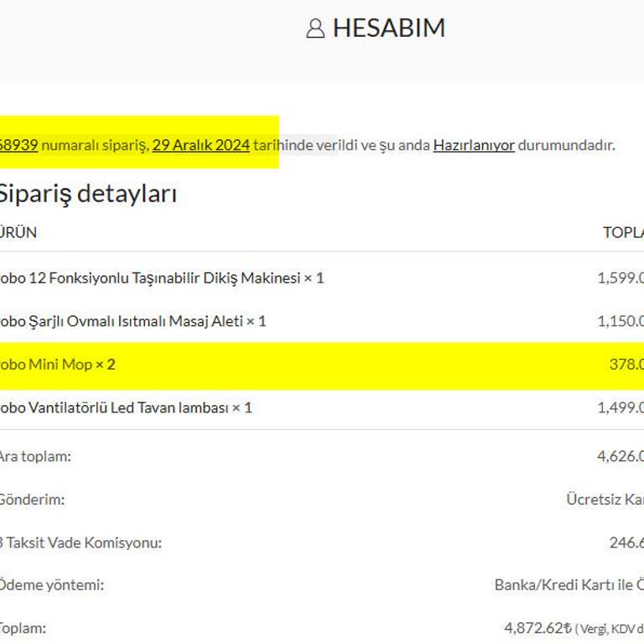Viewport: 644px width, 644px height.
Task: Click the ÜRÜN column header
Action: pos(18,232)
